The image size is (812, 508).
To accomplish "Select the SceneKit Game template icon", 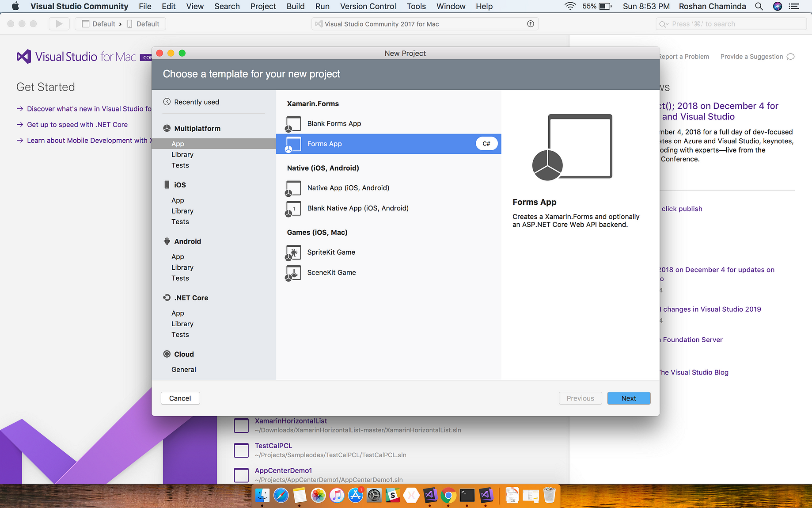I will [293, 273].
